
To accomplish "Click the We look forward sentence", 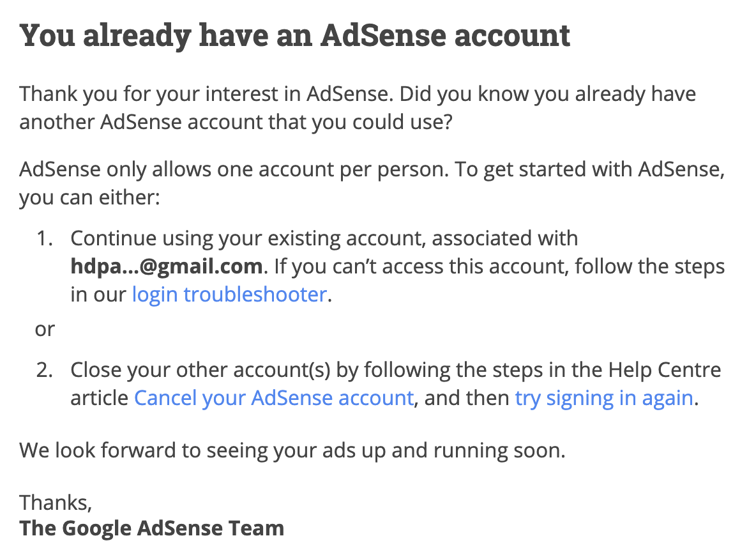I will click(292, 450).
